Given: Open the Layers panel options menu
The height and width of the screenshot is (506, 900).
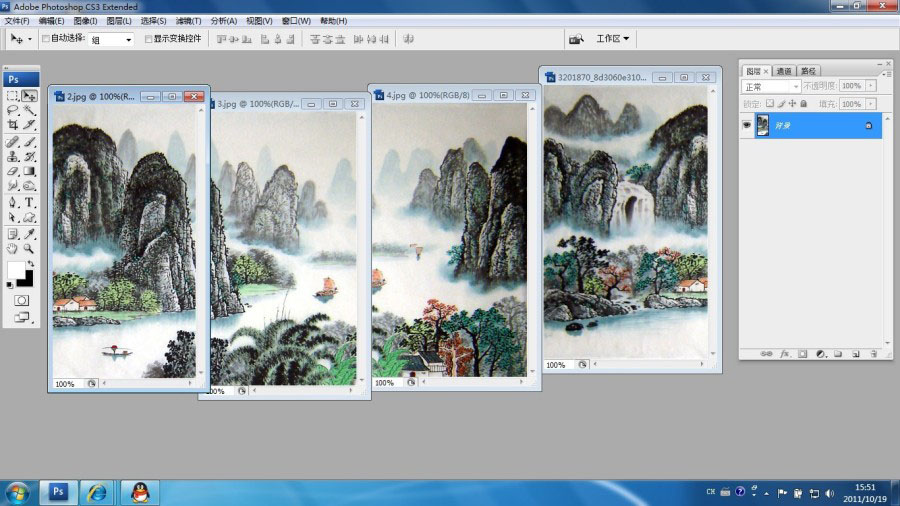Looking at the screenshot, I should (x=889, y=73).
